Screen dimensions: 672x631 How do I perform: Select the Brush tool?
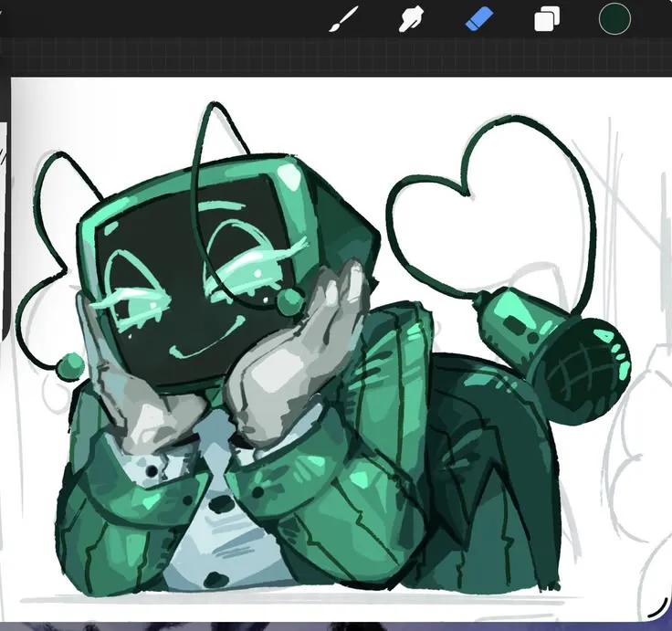tap(343, 19)
